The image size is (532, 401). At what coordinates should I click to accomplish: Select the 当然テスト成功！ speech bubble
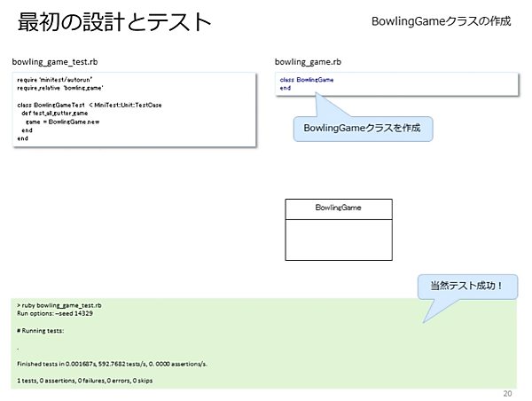[467, 287]
